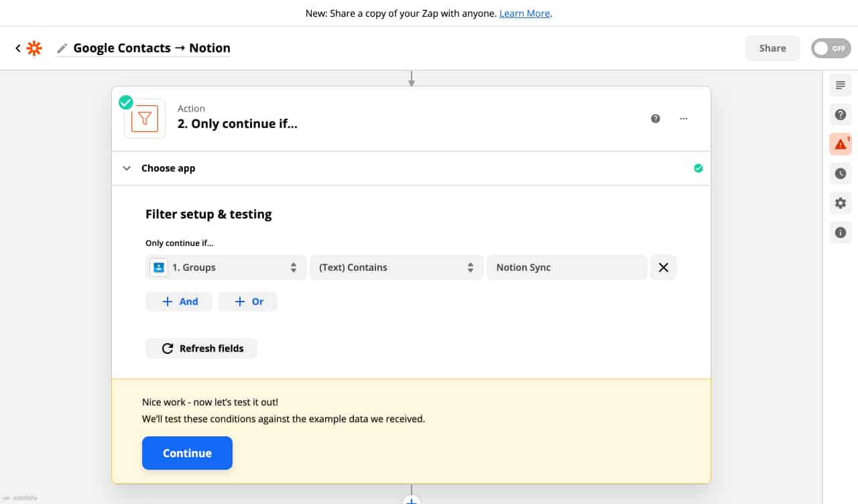
Task: Open the '1. Groups' field dropdown
Action: pyautogui.click(x=225, y=267)
